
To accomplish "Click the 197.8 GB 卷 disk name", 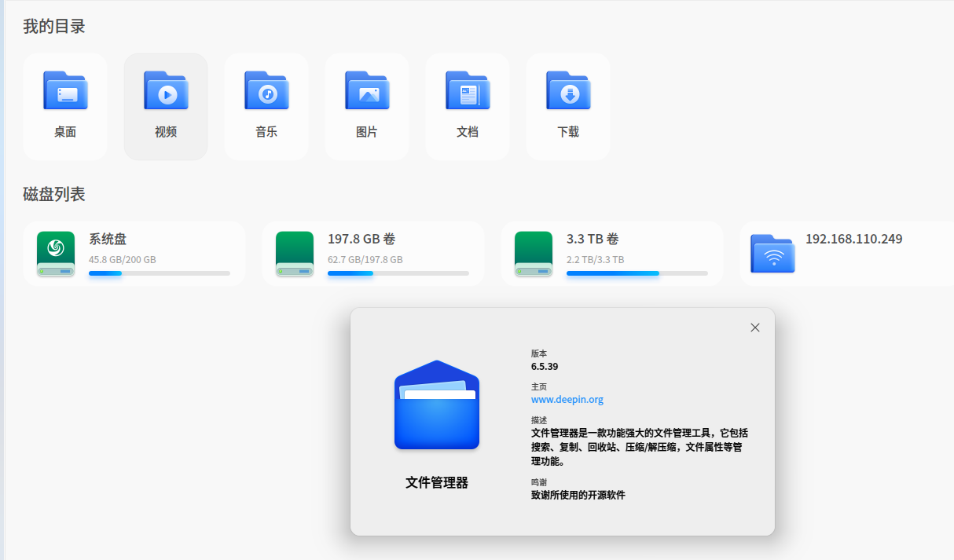I will click(x=361, y=239).
